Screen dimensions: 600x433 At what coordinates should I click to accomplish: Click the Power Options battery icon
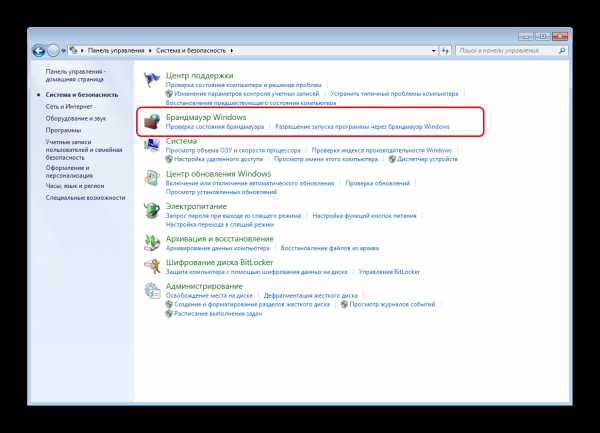click(x=152, y=210)
